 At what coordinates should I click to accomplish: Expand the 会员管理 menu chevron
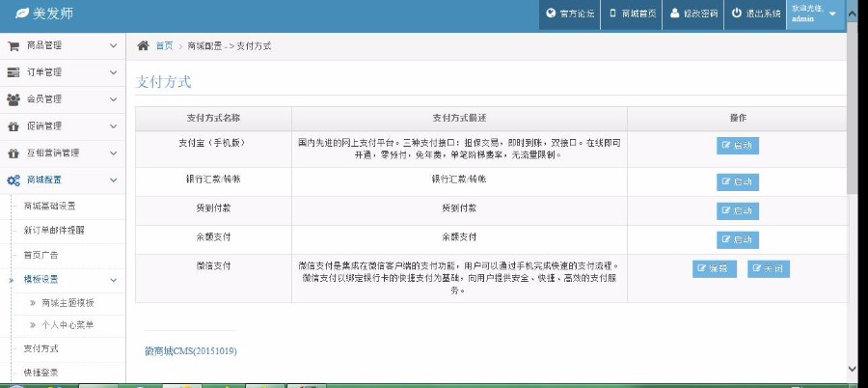[x=114, y=99]
